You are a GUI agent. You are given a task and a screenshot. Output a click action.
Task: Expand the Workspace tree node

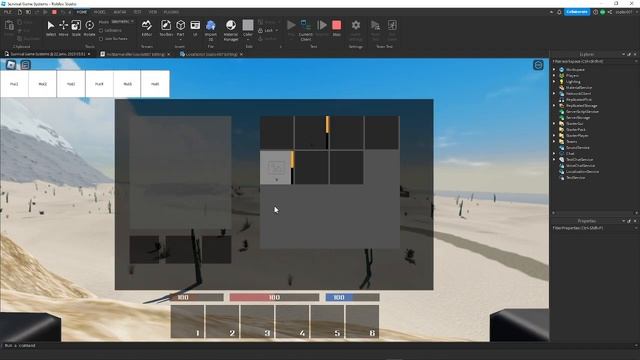[554, 70]
